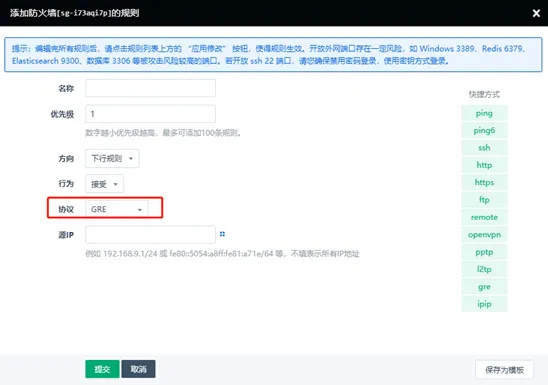
Task: Select the remote shortcut
Action: coord(484,217)
